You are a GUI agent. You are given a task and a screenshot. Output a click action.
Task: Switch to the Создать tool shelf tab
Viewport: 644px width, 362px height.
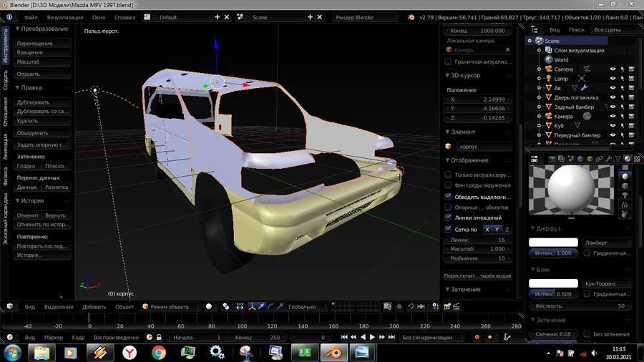pos(5,79)
